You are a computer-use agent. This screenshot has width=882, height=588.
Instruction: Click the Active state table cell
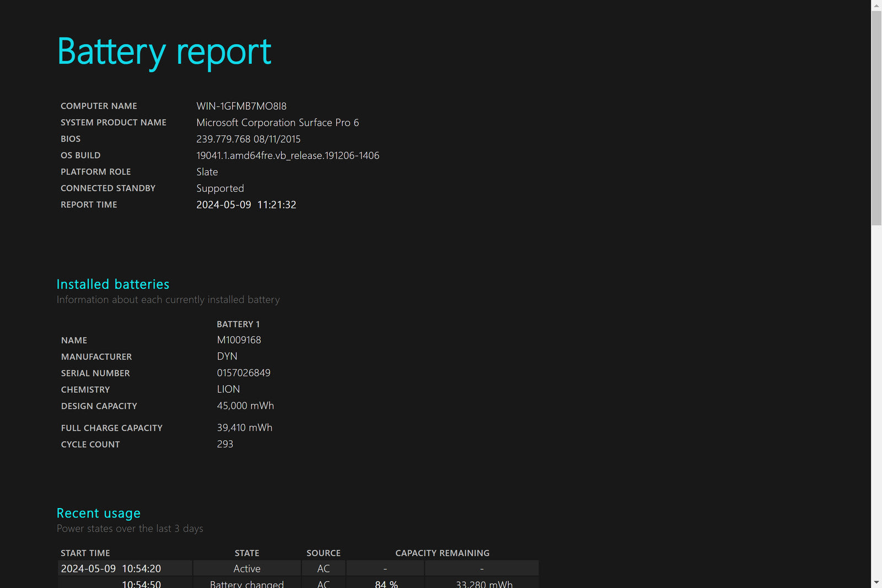[247, 569]
